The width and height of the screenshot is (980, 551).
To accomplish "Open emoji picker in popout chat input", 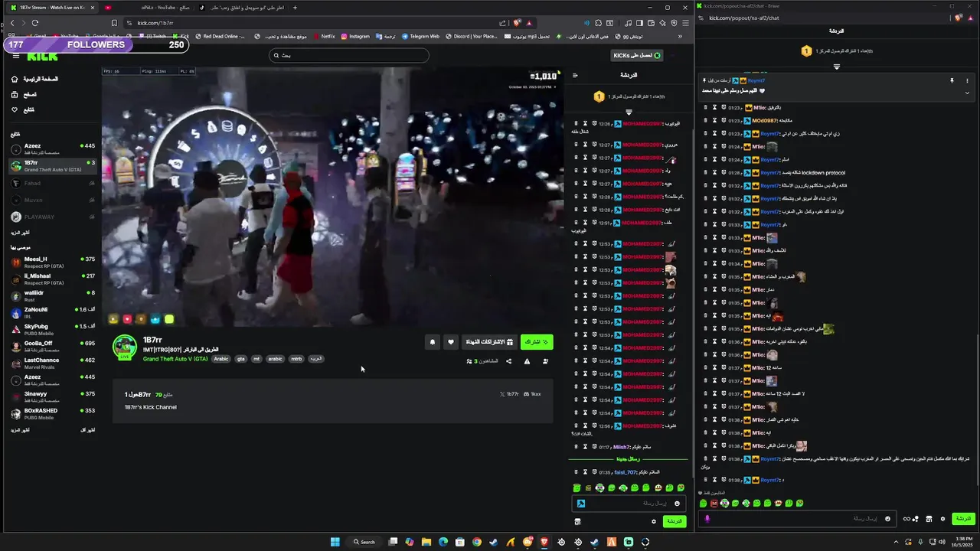I will coord(887,519).
